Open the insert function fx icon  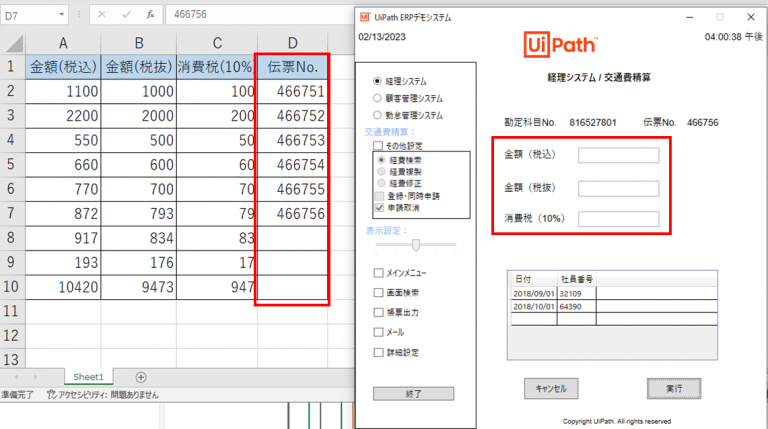150,15
